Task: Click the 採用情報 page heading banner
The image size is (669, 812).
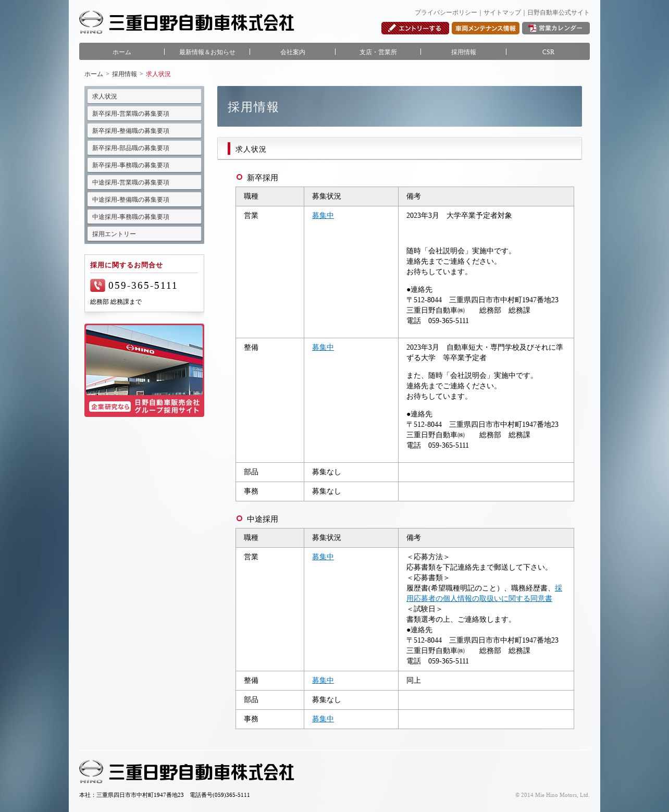Action: [400, 106]
